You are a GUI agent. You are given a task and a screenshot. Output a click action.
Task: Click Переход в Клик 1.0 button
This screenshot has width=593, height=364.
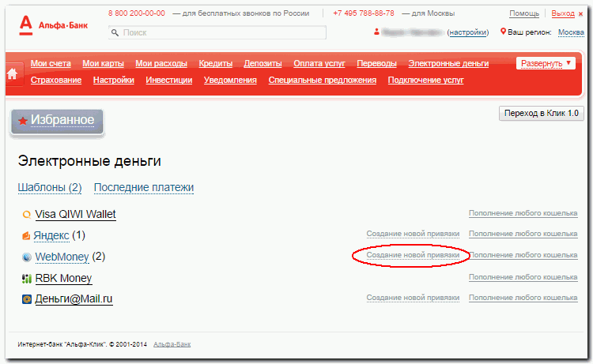tap(542, 113)
